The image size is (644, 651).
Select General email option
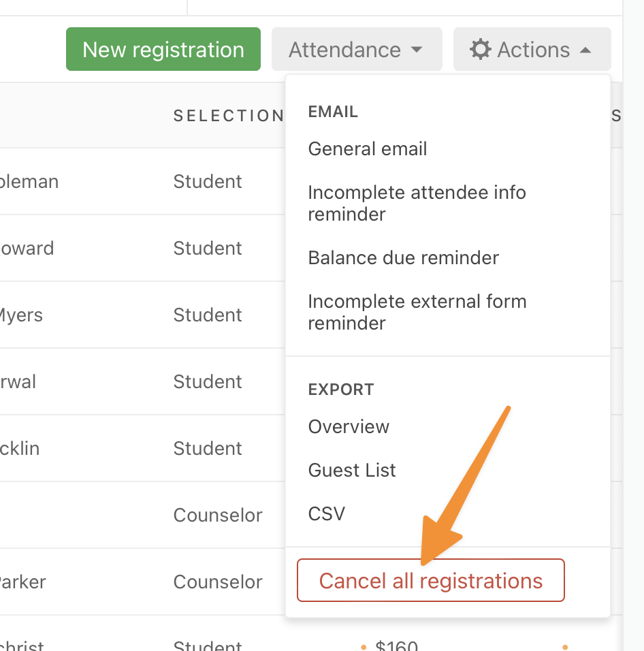coord(367,148)
